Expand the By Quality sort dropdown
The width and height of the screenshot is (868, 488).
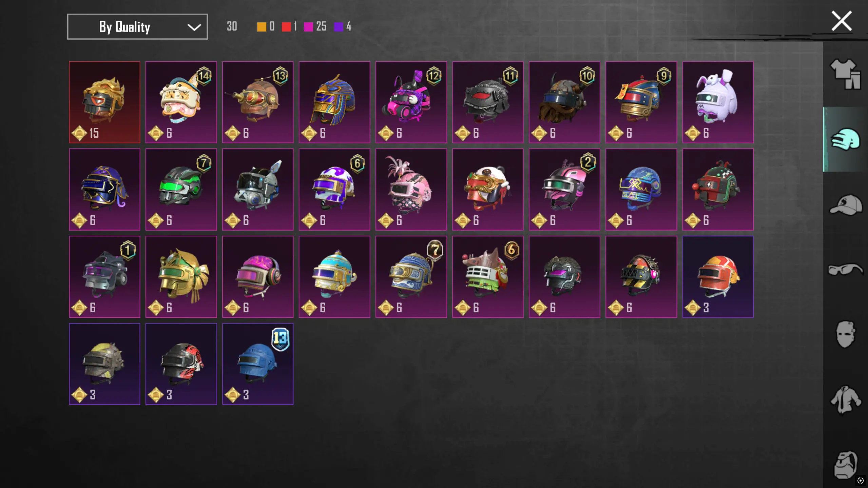tap(137, 26)
